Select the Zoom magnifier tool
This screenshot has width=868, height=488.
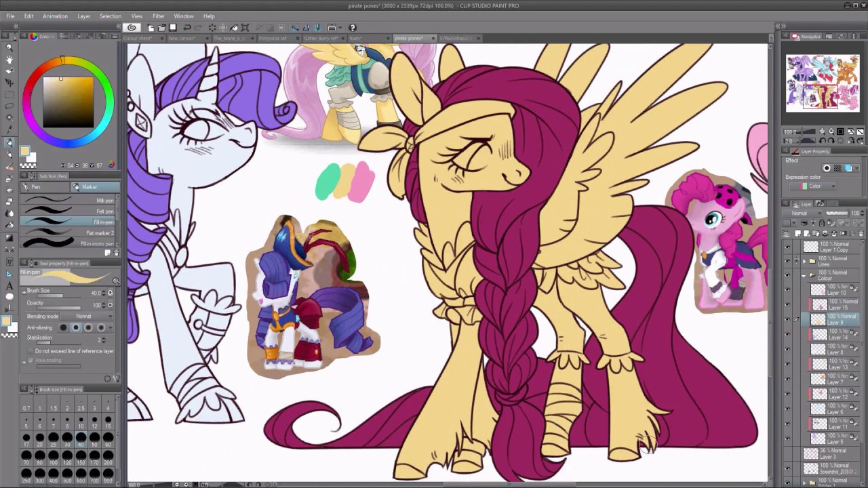9,47
